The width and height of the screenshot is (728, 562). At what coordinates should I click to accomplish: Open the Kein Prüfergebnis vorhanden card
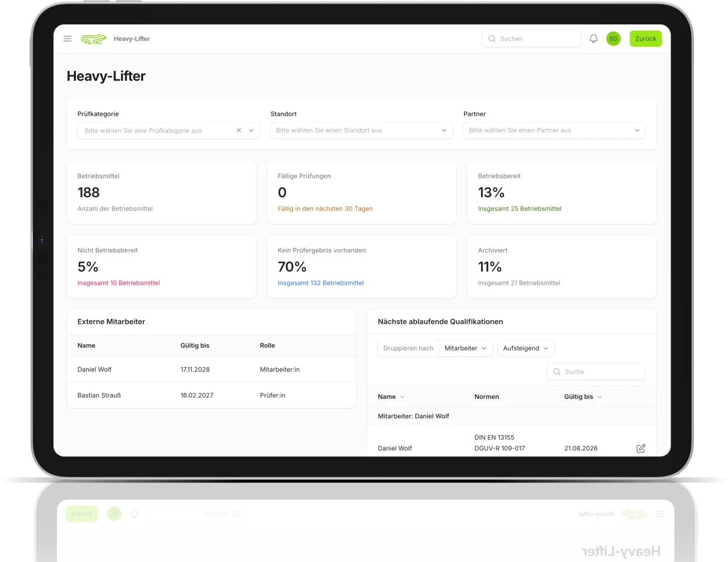click(x=361, y=267)
